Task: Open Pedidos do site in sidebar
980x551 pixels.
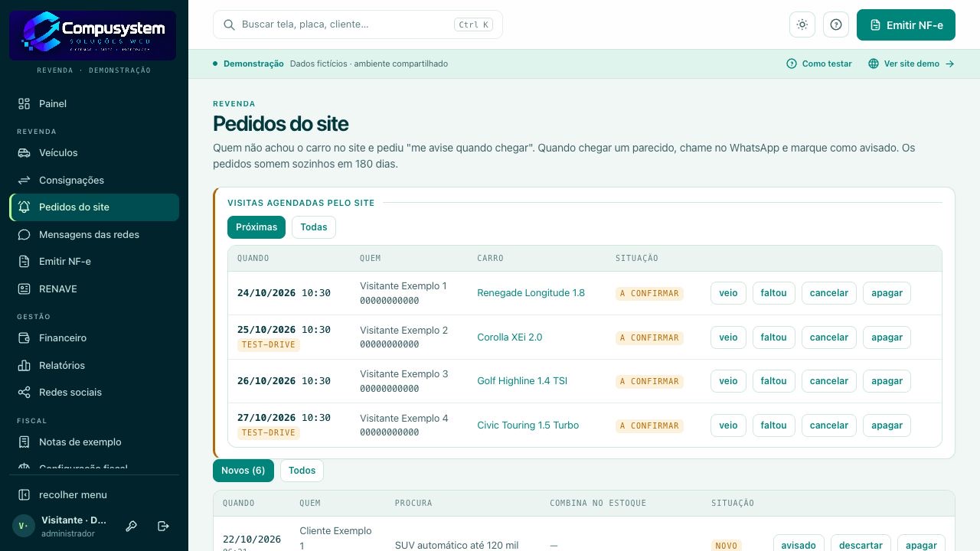Action: 94,207
